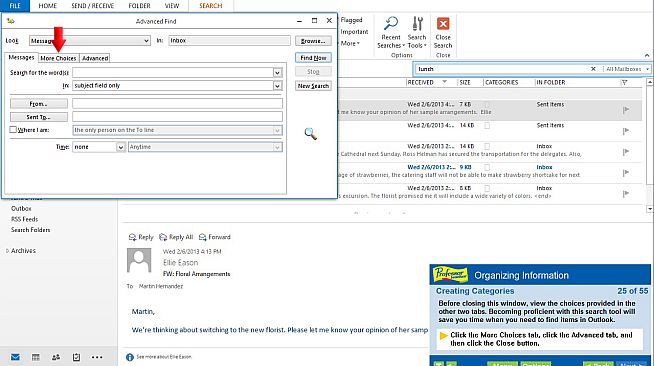Click the info icon beside See more about Ellie Eason

(x=130, y=357)
